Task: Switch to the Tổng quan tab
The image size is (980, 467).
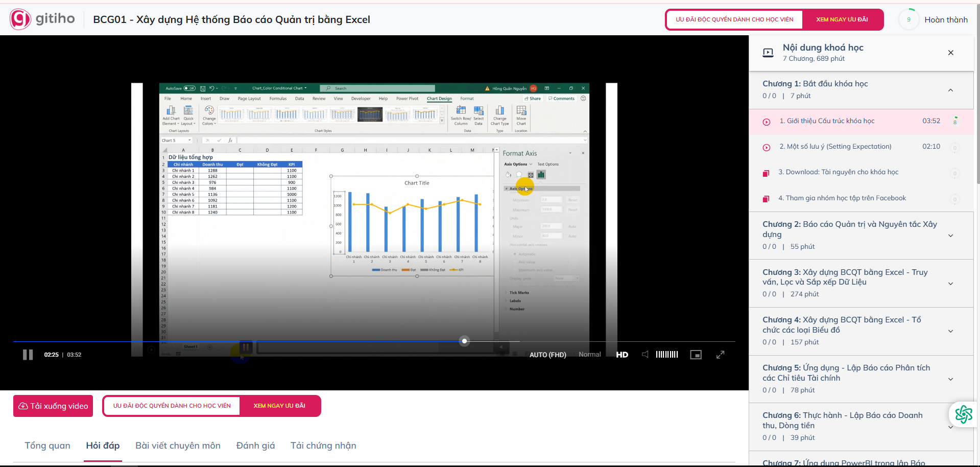Action: pos(47,446)
